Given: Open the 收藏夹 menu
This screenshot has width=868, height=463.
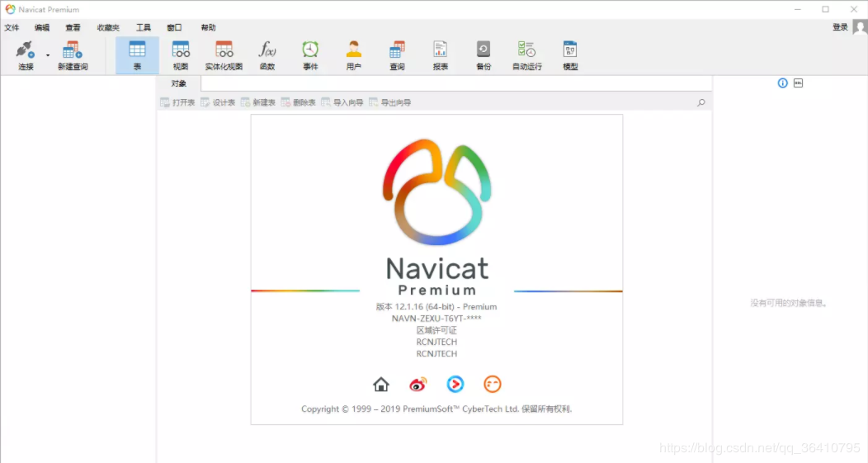Looking at the screenshot, I should pos(108,28).
